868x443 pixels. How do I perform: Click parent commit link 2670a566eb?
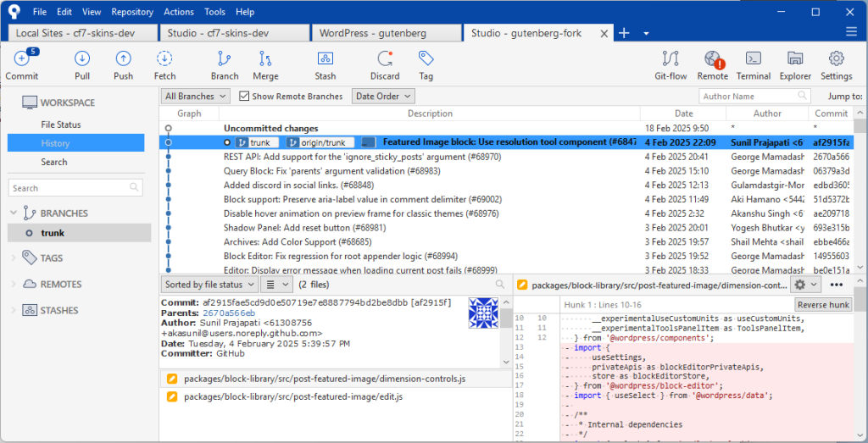227,313
